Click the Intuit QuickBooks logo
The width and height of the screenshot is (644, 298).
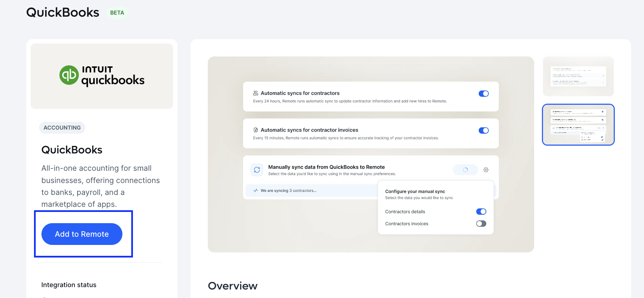[x=102, y=76]
